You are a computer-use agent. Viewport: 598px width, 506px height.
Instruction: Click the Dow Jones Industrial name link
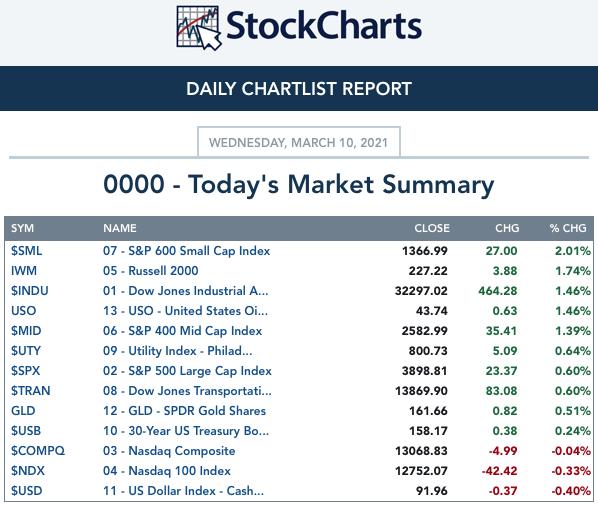point(185,291)
